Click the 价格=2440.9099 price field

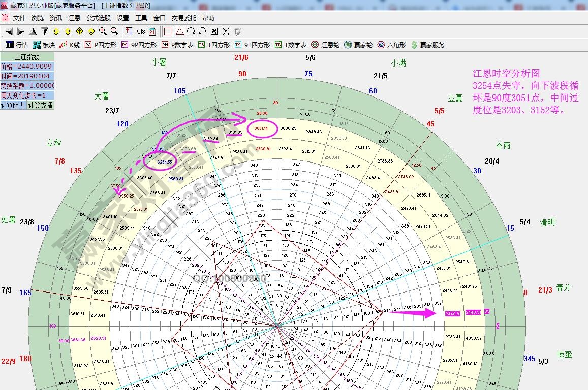click(26, 67)
